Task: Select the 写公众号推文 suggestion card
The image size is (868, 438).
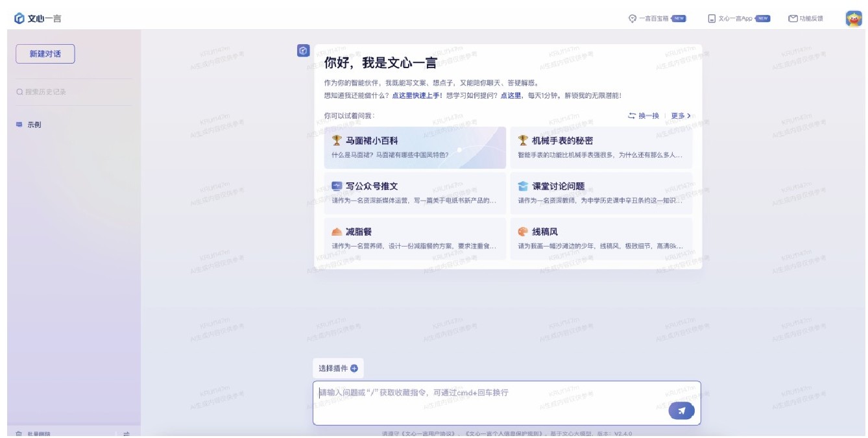Action: [x=415, y=193]
